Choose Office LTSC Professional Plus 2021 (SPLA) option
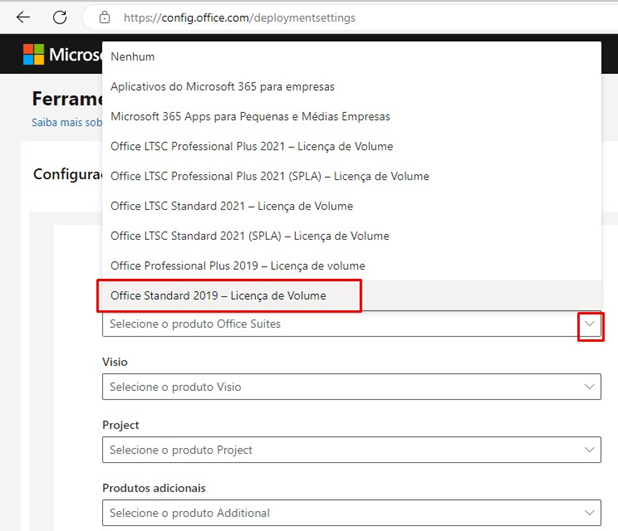 click(x=352, y=176)
